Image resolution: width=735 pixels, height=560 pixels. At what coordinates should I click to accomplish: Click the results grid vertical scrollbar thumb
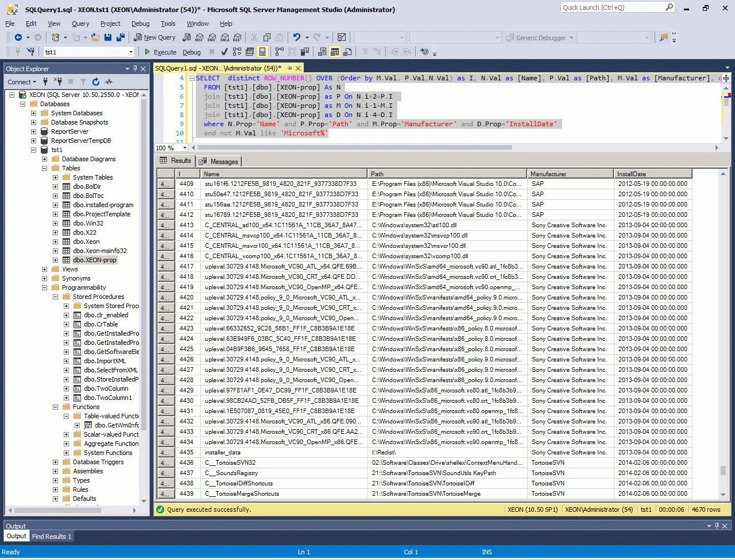[x=723, y=471]
